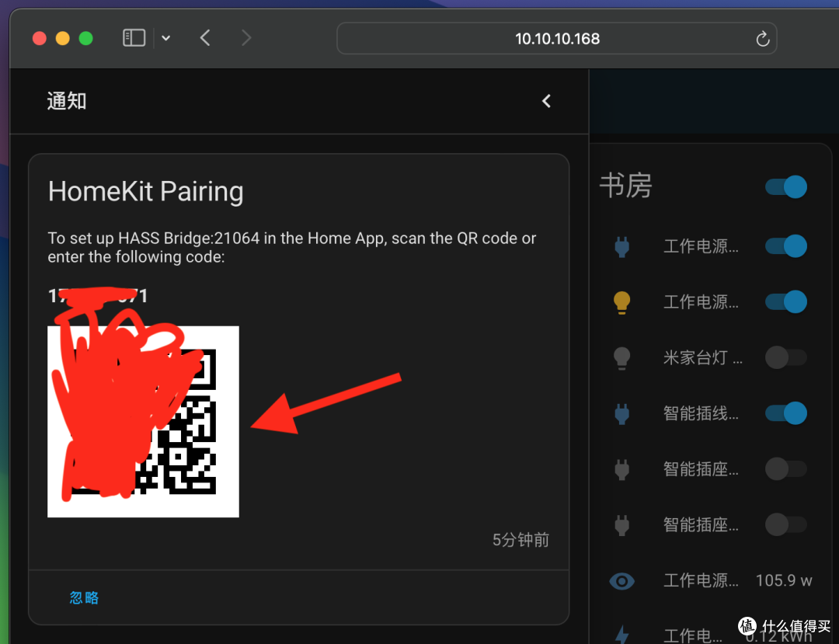Click the 10.10.10.168 address bar

556,39
